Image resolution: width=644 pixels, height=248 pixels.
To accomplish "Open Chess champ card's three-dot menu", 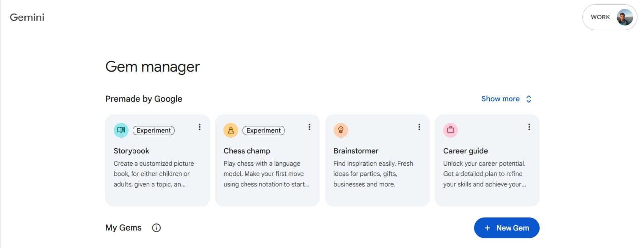I will (309, 127).
